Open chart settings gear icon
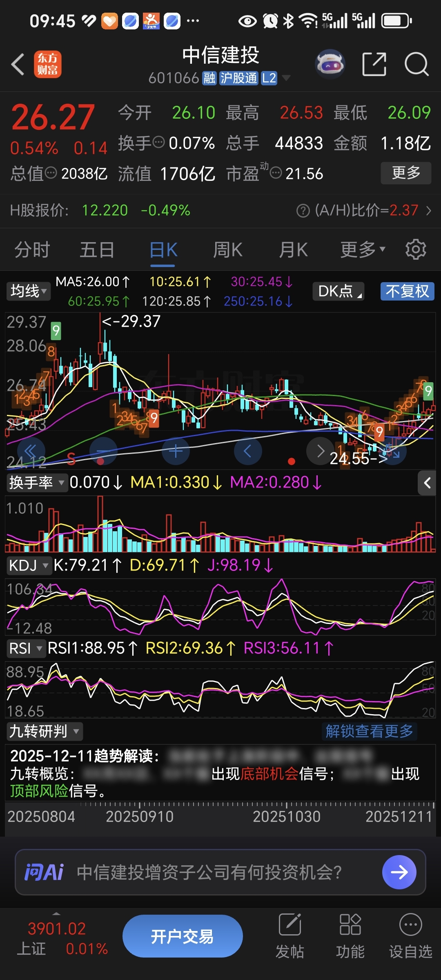The image size is (441, 980). pos(416,249)
